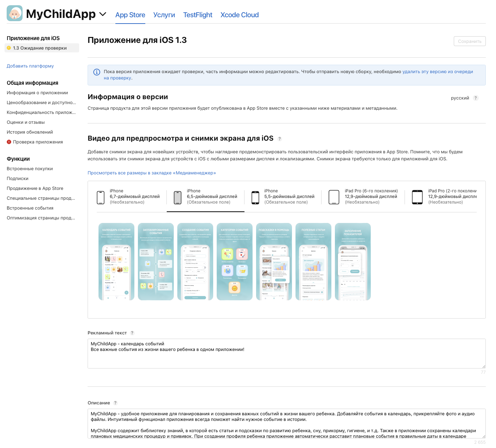Click help icon beside screenshots section heading
This screenshot has width=496, height=448.
(280, 139)
